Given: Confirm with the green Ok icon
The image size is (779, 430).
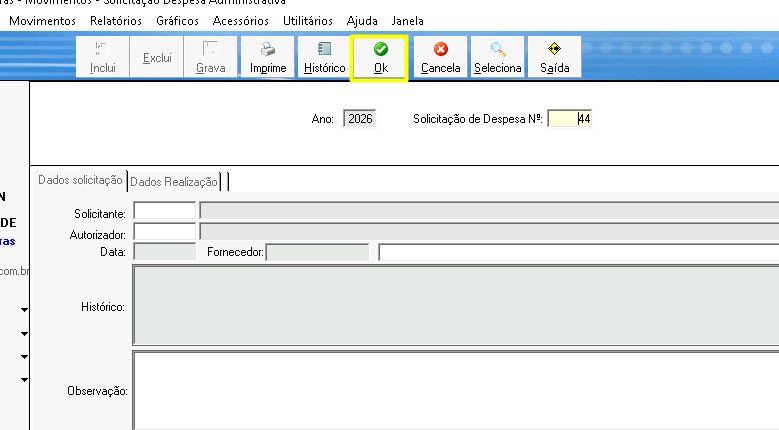Looking at the screenshot, I should tap(380, 49).
